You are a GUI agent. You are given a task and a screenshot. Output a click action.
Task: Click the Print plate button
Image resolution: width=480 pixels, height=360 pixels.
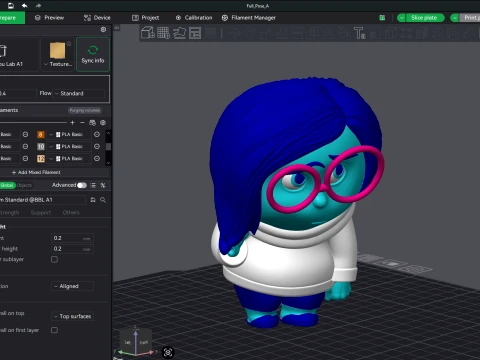pos(471,18)
